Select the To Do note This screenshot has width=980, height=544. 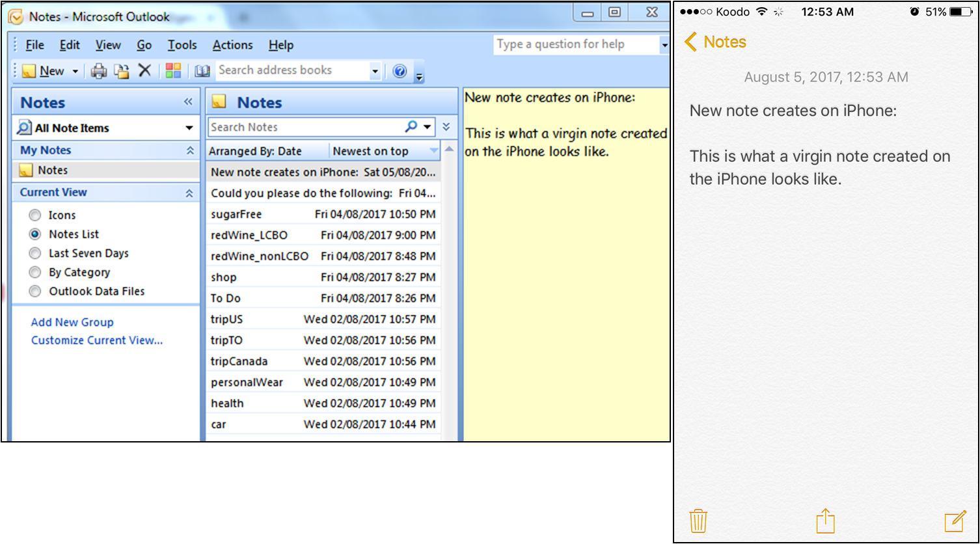[x=323, y=298]
